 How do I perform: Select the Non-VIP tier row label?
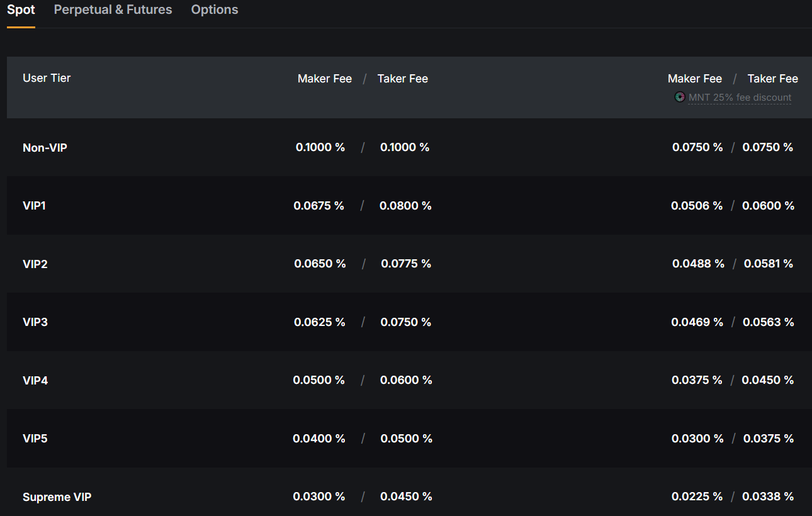pos(45,148)
